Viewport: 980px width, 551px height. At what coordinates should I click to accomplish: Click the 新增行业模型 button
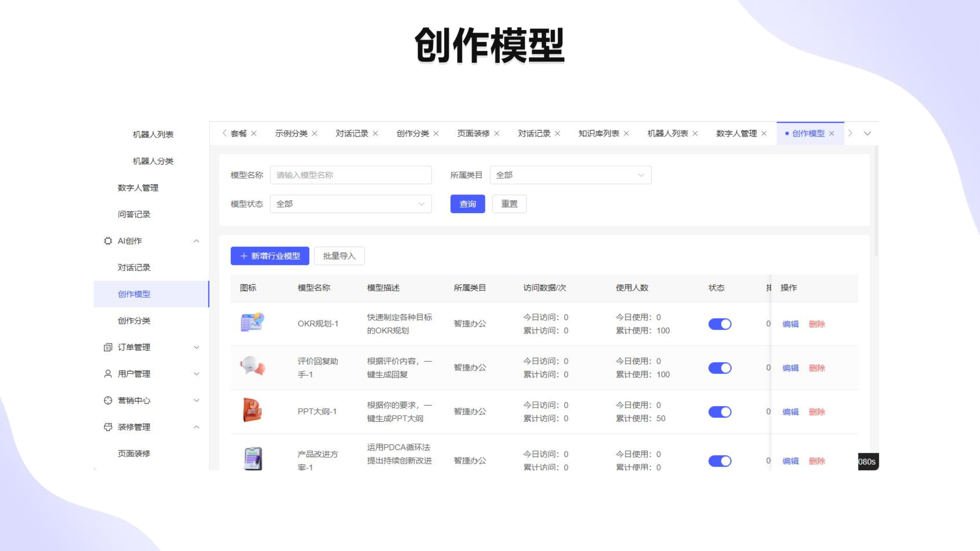point(270,256)
